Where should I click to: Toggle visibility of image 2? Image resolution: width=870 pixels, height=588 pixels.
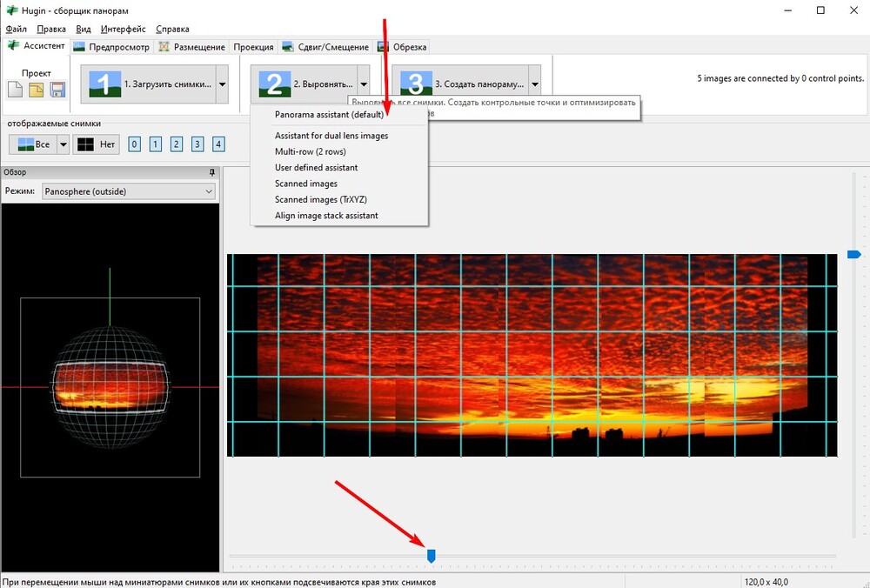177,144
